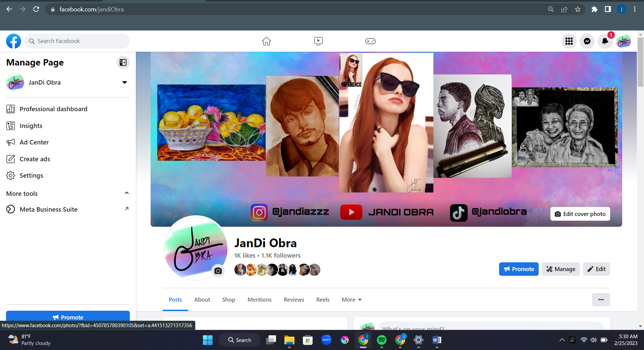Open Chrome three-dot menu
Viewport: 644px width, 350px height.
[635, 9]
